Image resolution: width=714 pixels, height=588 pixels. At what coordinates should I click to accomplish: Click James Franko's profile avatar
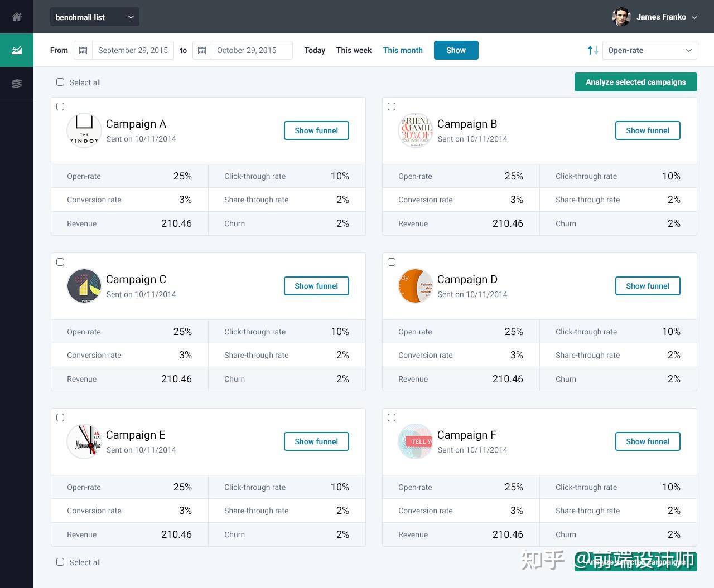621,17
